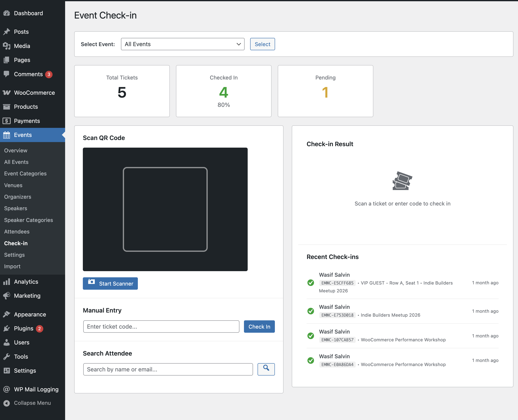This screenshot has width=518, height=420.
Task: Click the Plugins icon in the sidebar
Action: [7, 328]
